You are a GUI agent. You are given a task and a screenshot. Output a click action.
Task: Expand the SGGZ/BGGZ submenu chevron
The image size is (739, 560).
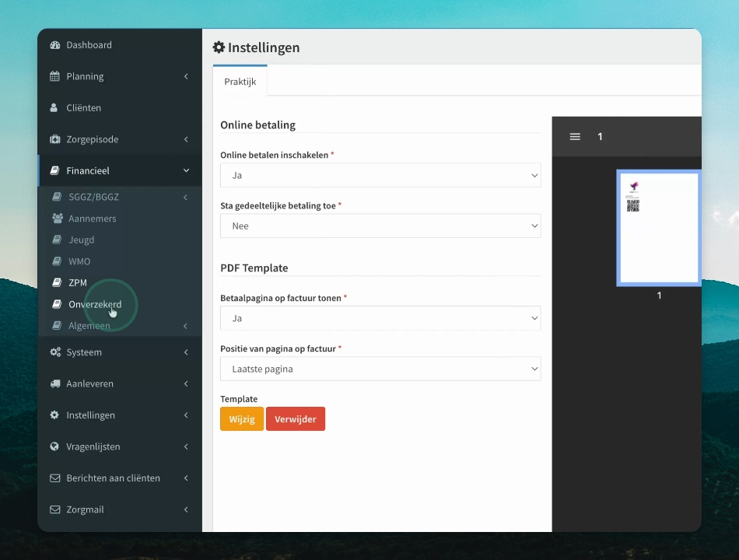pos(185,197)
